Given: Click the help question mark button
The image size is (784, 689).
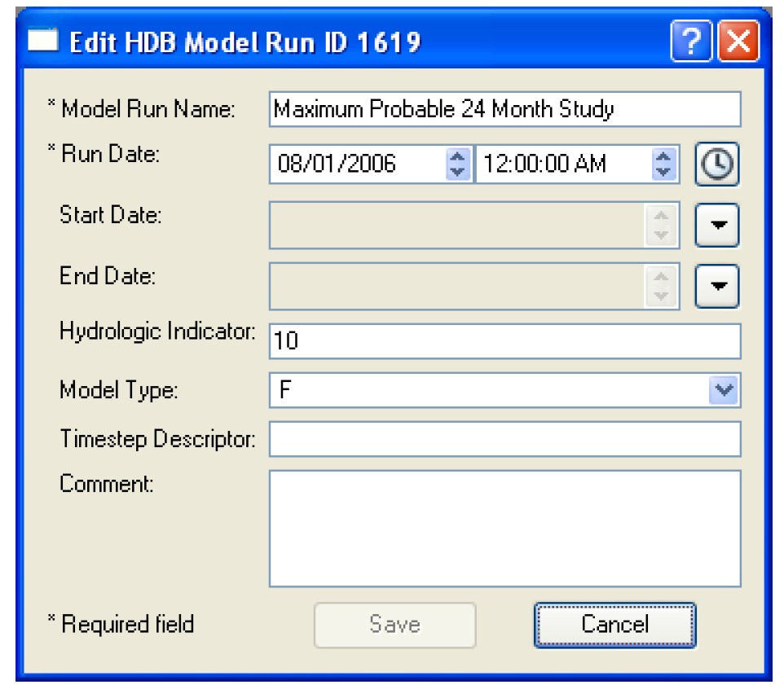Looking at the screenshot, I should (x=690, y=42).
